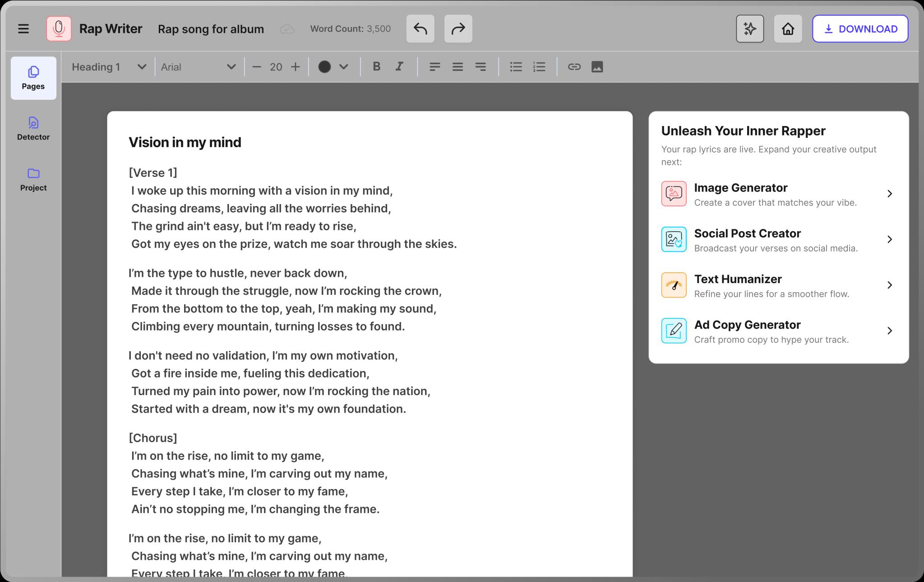This screenshot has height=582, width=924.
Task: Expand the Arial font dropdown
Action: click(x=199, y=67)
